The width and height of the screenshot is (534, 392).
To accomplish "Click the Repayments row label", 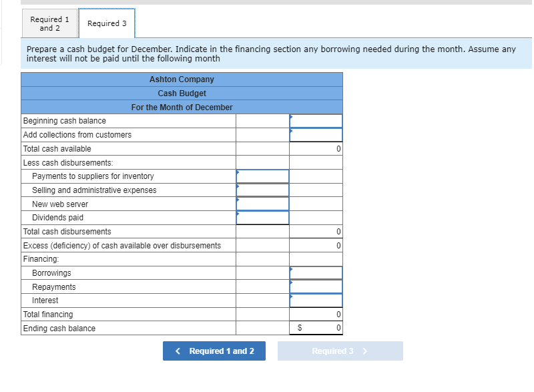I will coord(54,287).
